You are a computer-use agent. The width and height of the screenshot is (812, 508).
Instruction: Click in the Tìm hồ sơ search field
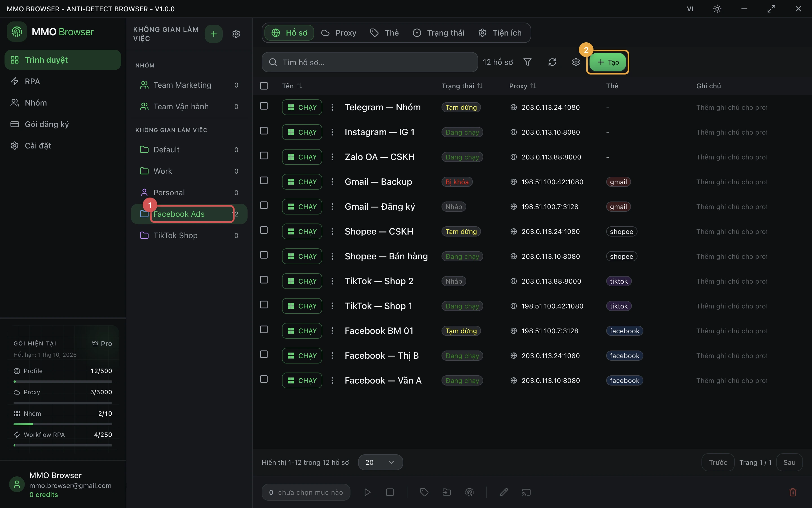coord(370,62)
